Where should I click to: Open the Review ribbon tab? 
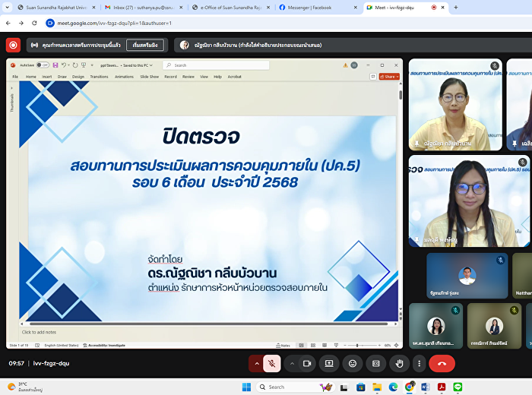[x=188, y=77]
